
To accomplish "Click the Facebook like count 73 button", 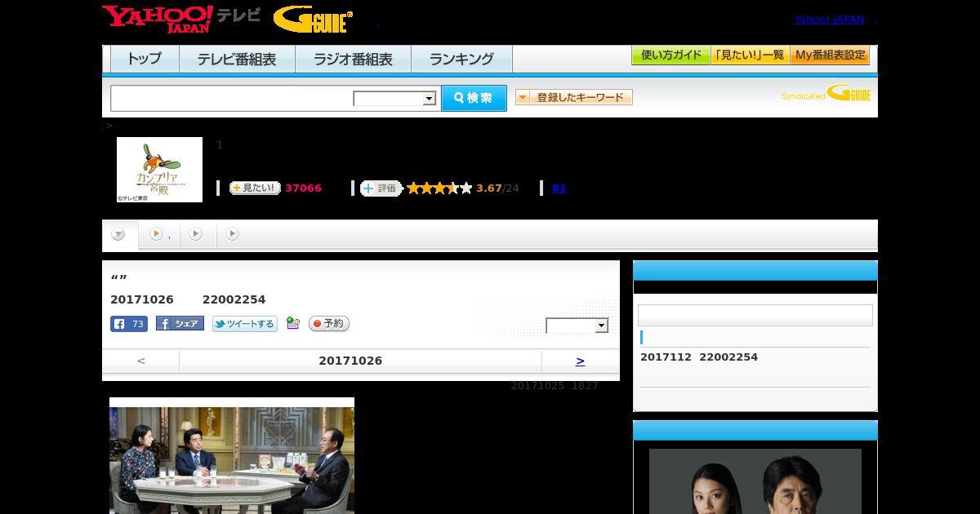I will point(129,324).
